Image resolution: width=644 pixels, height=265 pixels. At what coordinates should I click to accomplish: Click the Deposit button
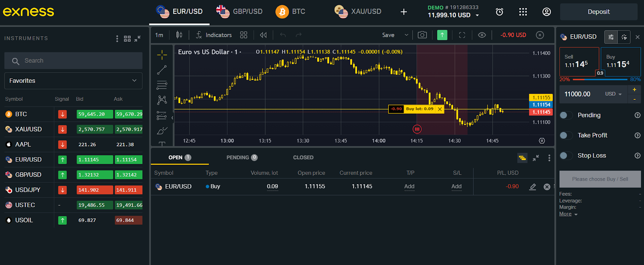pos(599,12)
